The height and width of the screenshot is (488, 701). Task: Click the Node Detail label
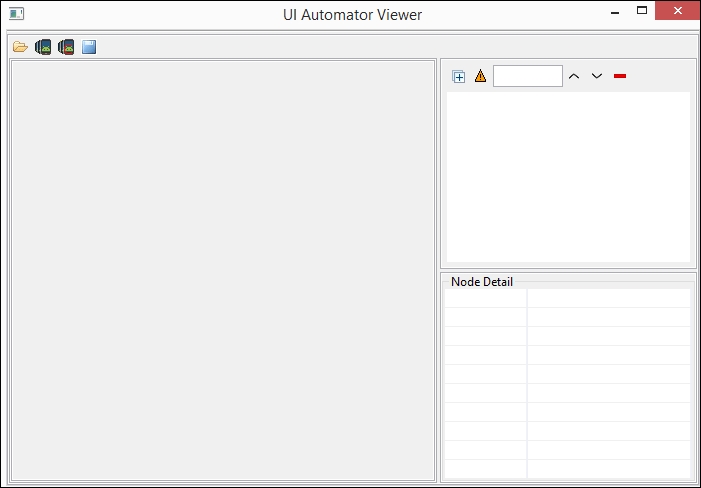pyautogui.click(x=481, y=282)
